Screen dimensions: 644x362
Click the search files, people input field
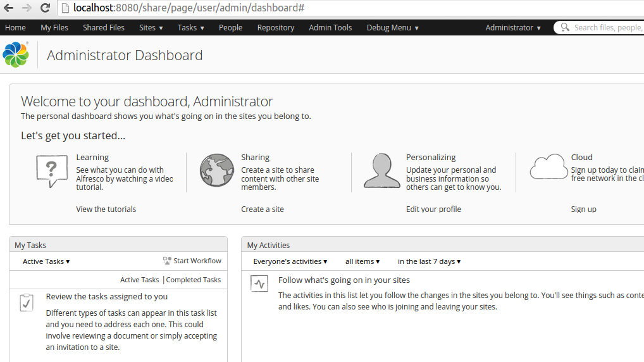point(608,28)
